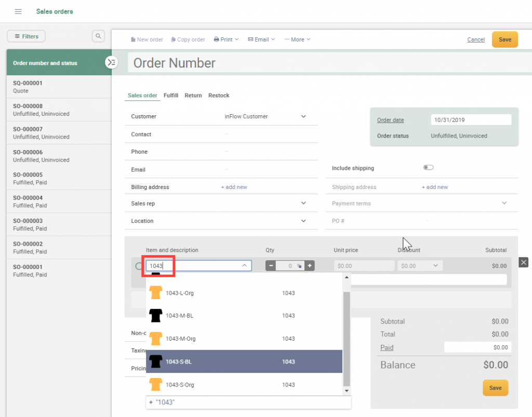Click Copy order in toolbar
This screenshot has width=532, height=417.
[188, 39]
